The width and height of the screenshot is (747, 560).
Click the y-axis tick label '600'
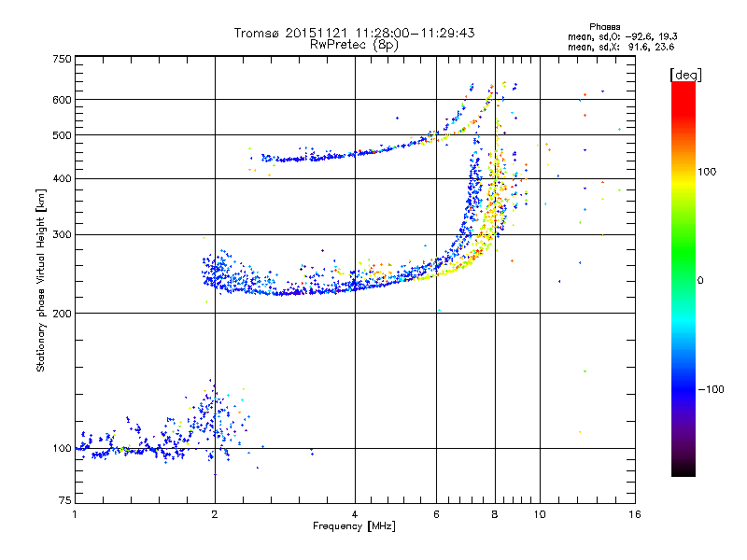coord(62,100)
